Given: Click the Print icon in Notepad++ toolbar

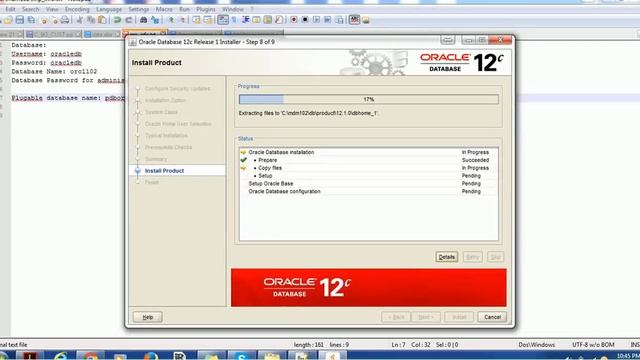Looking at the screenshot, I should [64, 20].
